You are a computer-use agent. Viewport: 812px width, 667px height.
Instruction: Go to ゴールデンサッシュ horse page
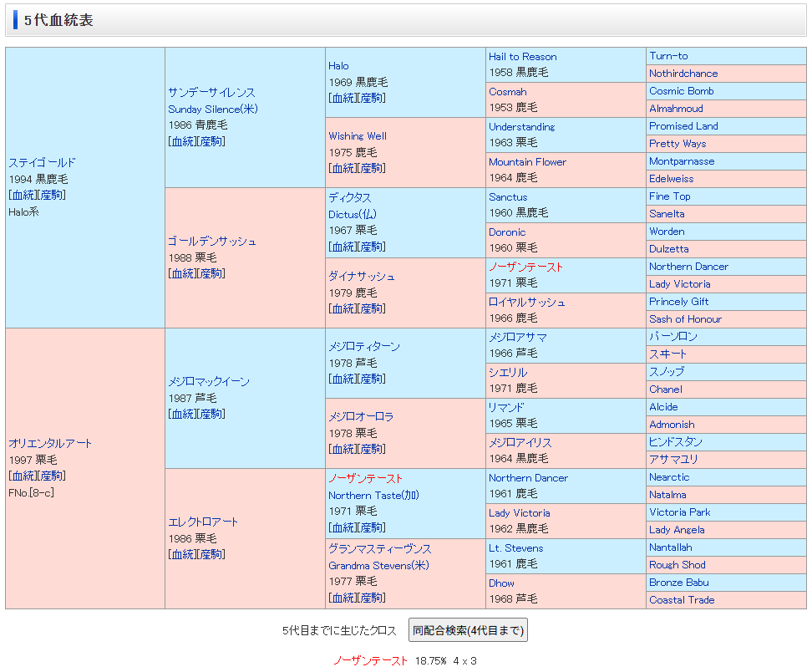pyautogui.click(x=212, y=242)
